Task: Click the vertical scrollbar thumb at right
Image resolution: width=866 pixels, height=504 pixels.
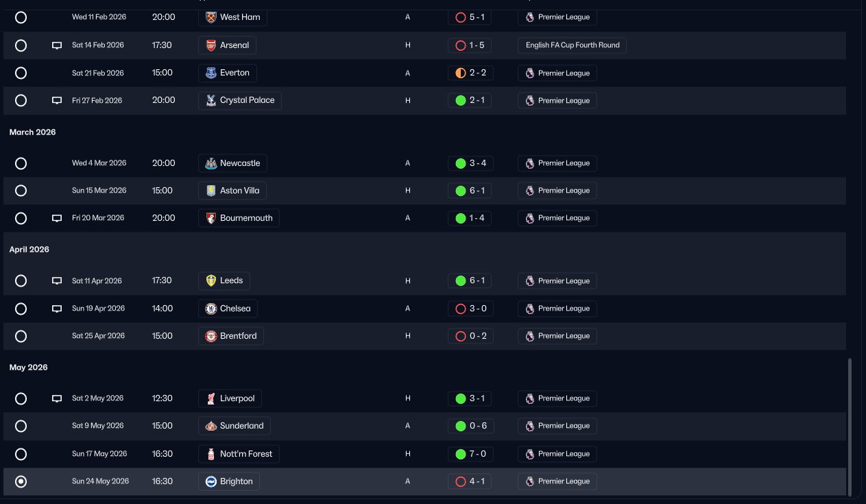Action: (x=850, y=427)
